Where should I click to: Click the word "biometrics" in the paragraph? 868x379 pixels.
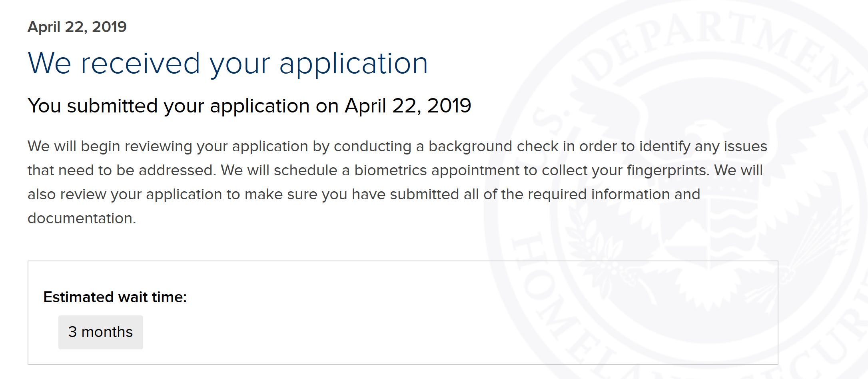tap(391, 170)
